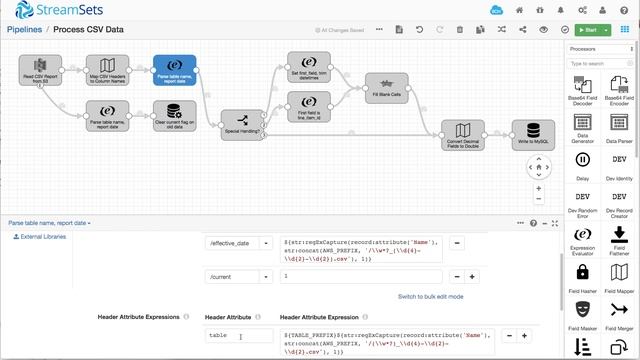Undo the last pipeline change

419,29
